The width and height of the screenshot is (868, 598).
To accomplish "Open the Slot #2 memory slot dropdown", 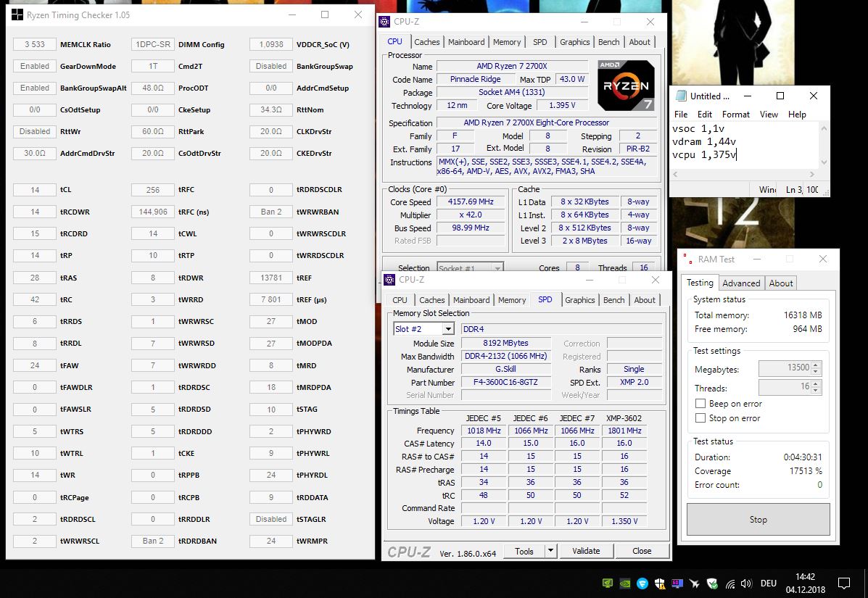I will click(x=448, y=329).
